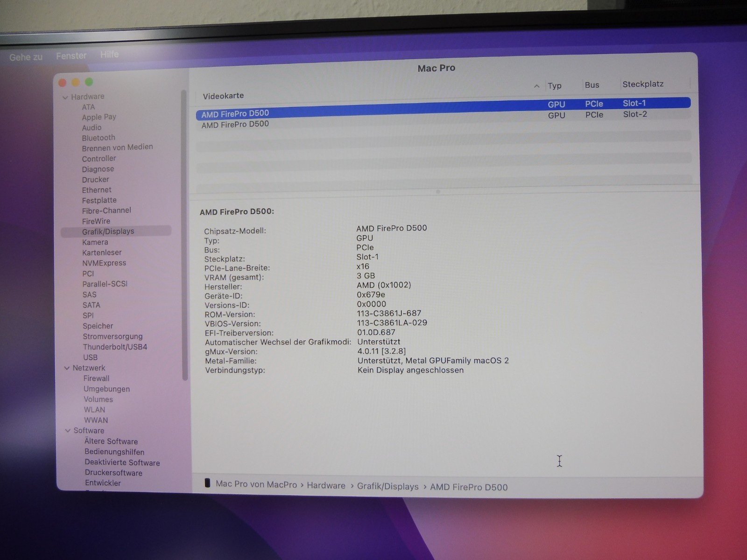Collapse the Software section in sidebar
This screenshot has height=560, width=747.
tap(68, 431)
